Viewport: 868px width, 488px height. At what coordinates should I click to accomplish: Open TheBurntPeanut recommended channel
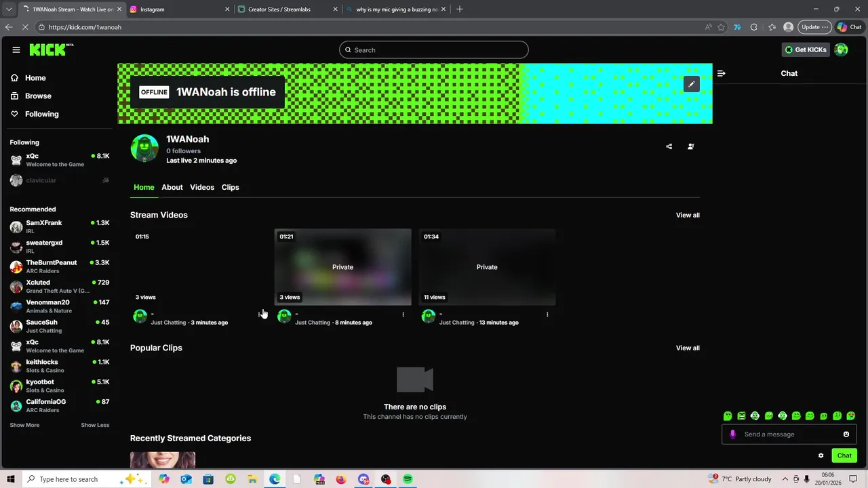pyautogui.click(x=60, y=266)
